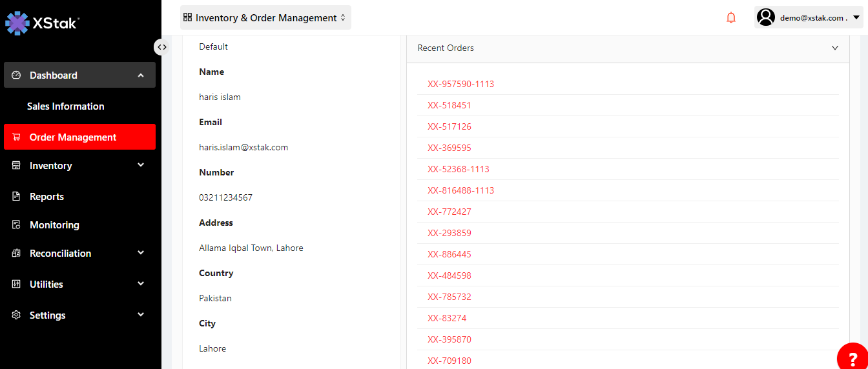The image size is (868, 369).
Task: Click the Reports document icon in sidebar
Action: pos(17,197)
